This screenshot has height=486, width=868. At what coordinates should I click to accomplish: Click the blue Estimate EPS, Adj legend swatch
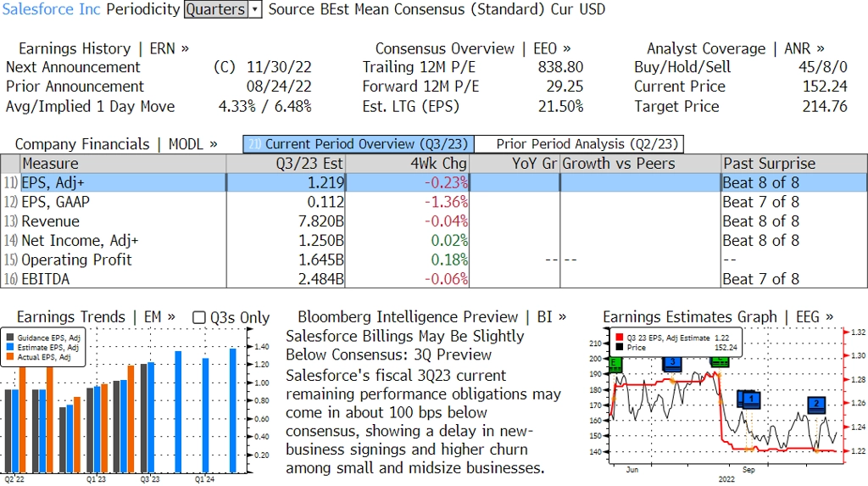(x=10, y=348)
